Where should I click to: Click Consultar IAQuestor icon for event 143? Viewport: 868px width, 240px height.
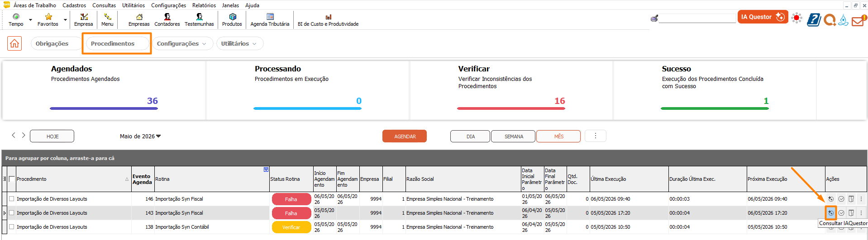(x=830, y=213)
